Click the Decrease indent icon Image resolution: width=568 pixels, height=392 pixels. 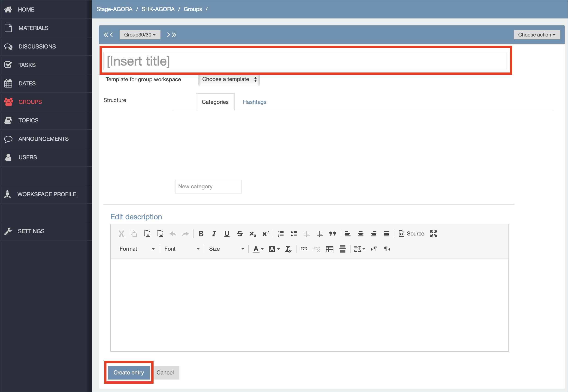307,234
